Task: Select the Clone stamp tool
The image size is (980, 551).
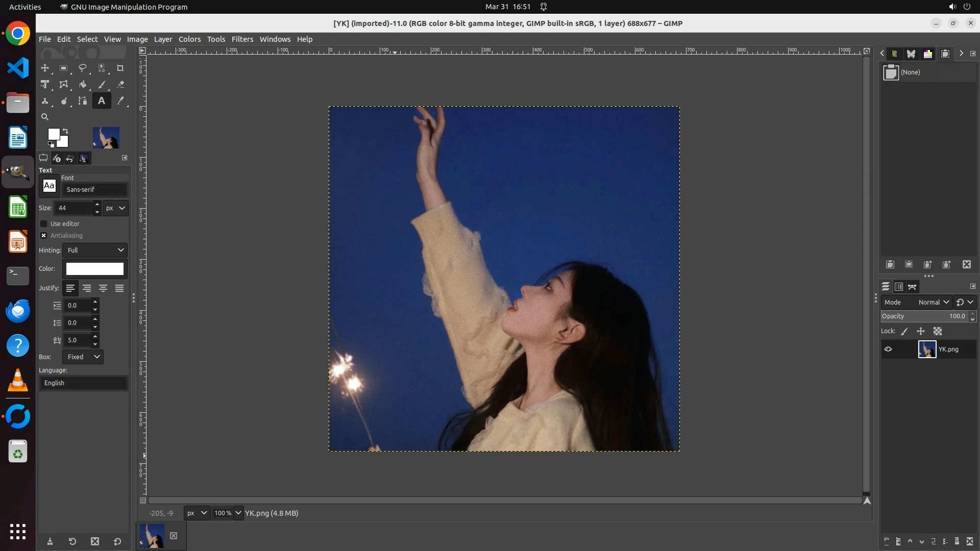Action: [x=45, y=101]
